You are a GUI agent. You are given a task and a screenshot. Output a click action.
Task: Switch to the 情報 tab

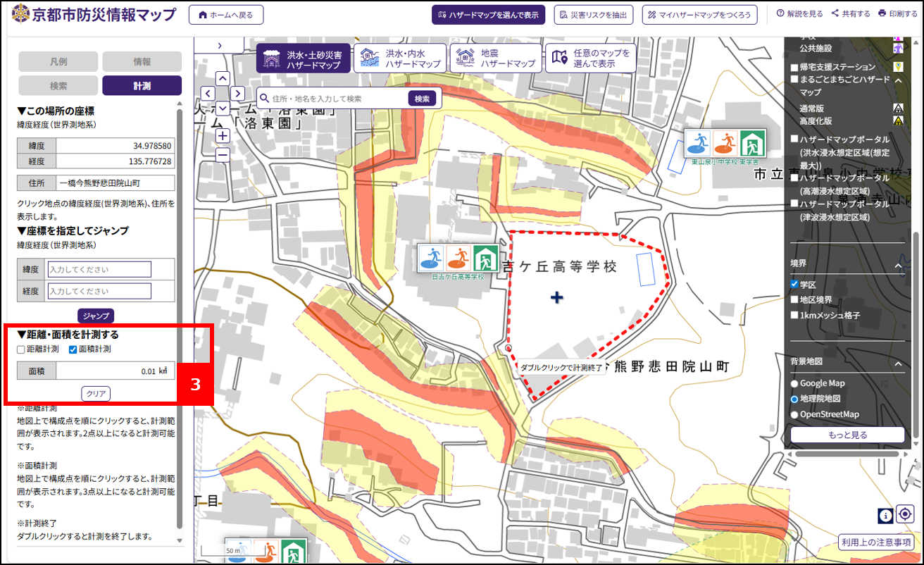tap(142, 62)
